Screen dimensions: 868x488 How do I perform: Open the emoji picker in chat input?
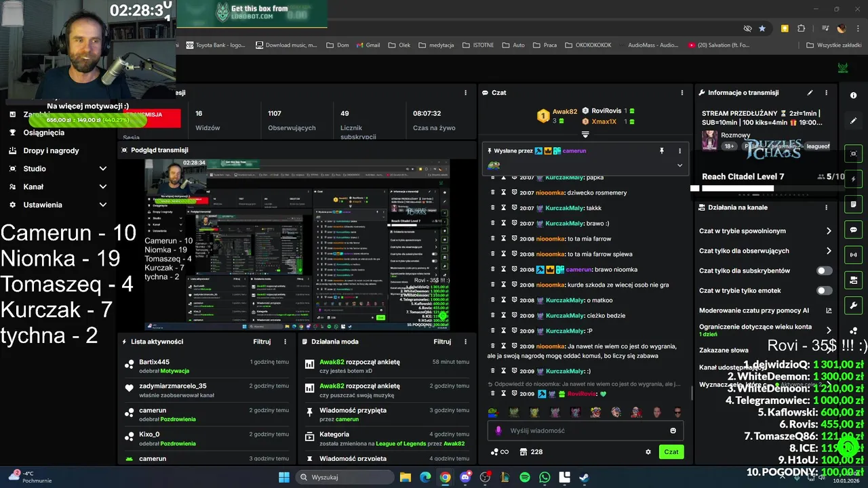pyautogui.click(x=673, y=430)
